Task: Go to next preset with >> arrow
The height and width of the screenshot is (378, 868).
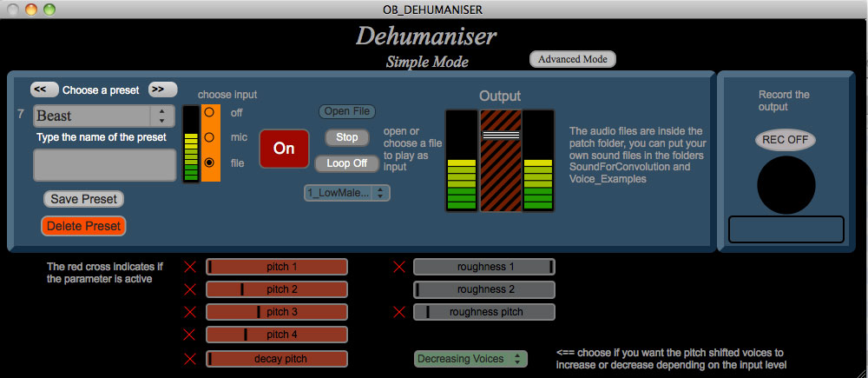Action: (162, 90)
